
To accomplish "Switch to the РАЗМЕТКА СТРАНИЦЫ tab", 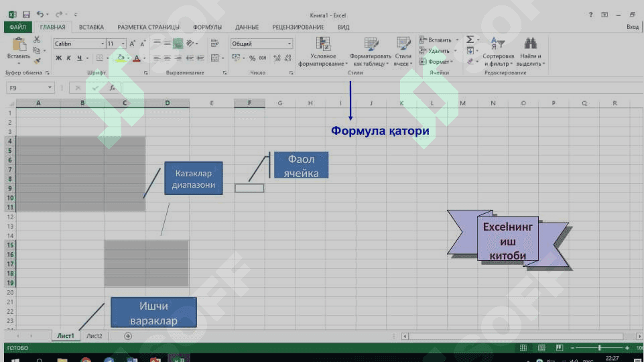I will [148, 27].
